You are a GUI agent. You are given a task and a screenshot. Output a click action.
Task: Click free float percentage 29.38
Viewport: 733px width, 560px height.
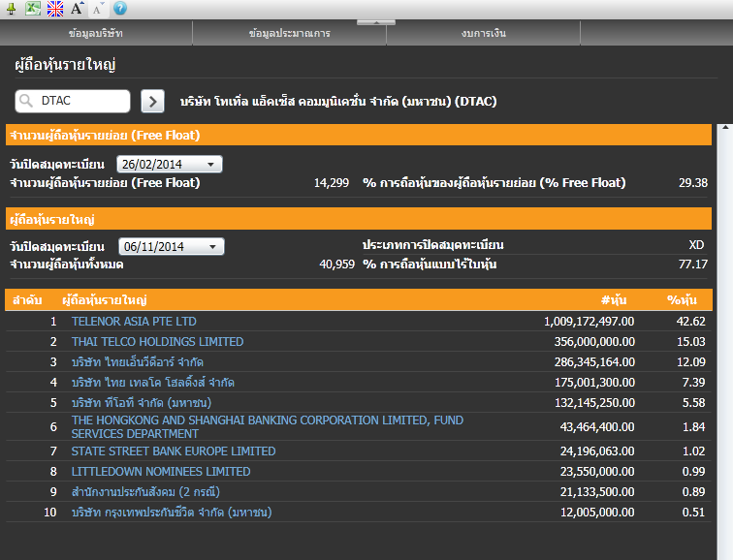tap(693, 182)
